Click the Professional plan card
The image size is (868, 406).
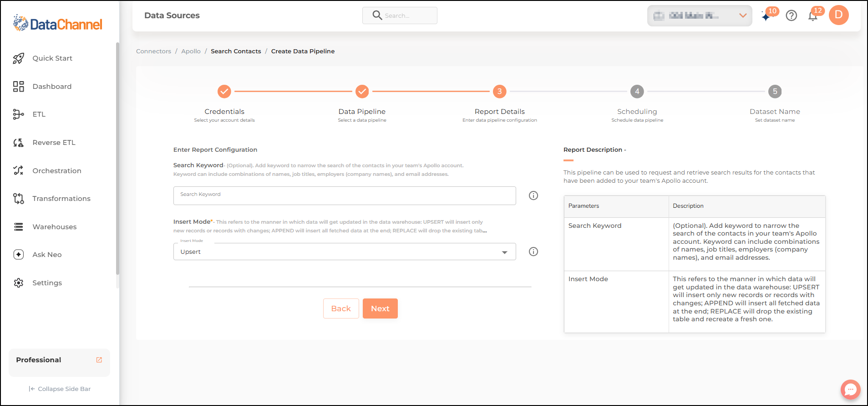(59, 362)
